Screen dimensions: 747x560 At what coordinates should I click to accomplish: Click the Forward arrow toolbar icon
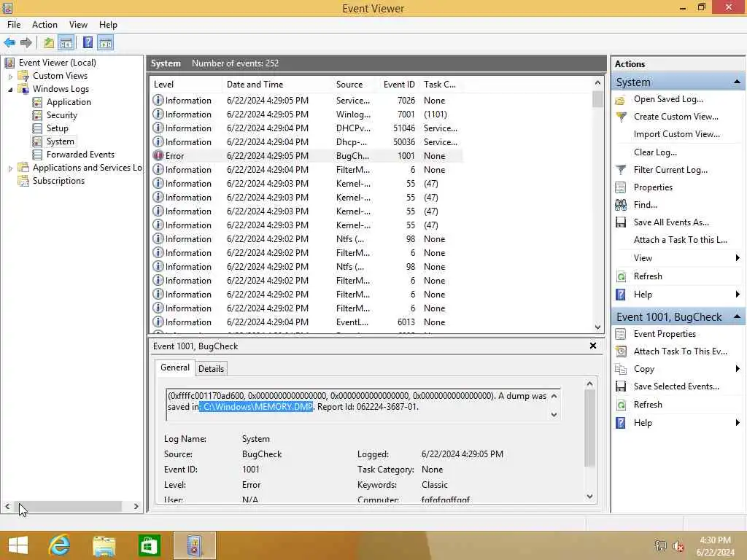(26, 43)
